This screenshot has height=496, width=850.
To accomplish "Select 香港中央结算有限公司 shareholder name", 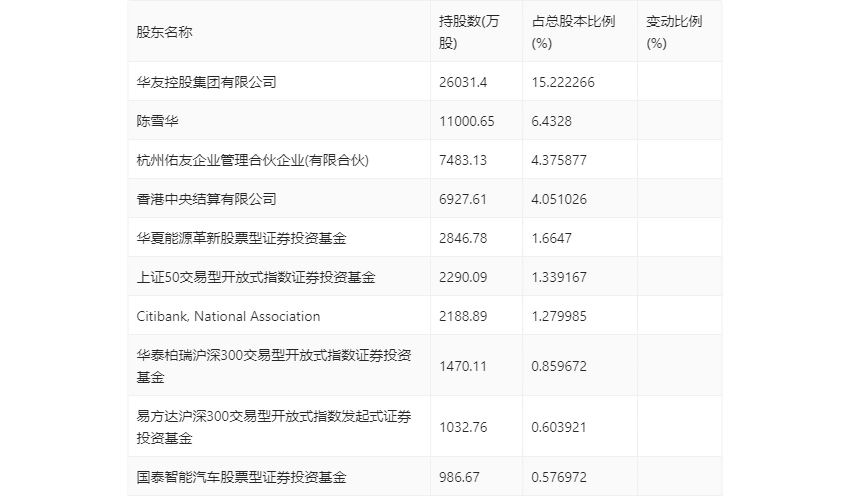I will [x=207, y=199].
